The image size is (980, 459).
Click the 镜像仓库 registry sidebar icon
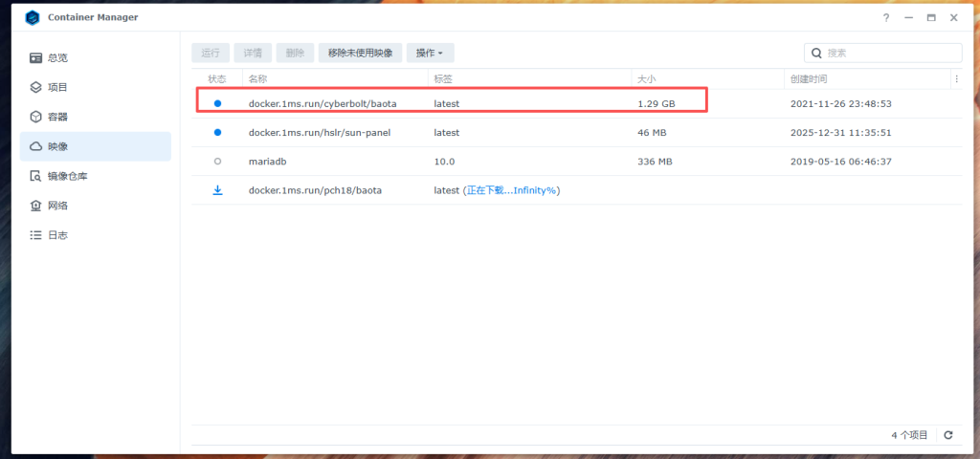point(35,176)
